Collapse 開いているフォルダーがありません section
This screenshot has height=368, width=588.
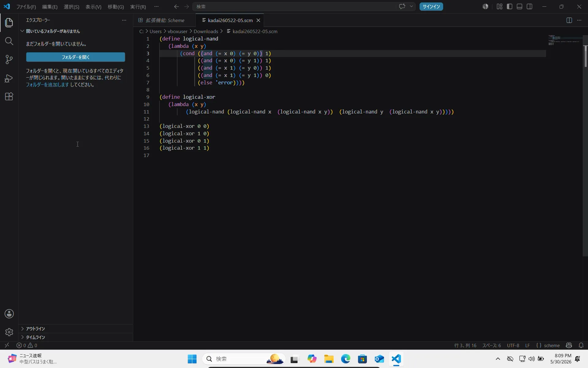pyautogui.click(x=76, y=31)
